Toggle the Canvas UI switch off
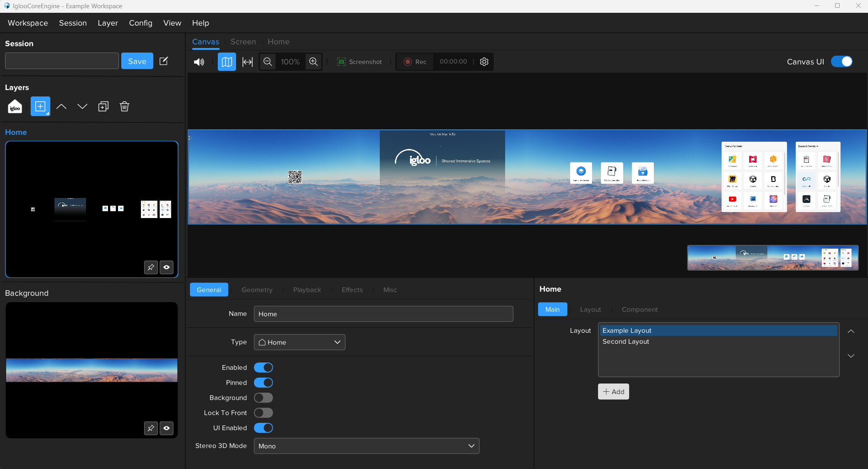Viewport: 868px width, 469px height. pos(841,62)
